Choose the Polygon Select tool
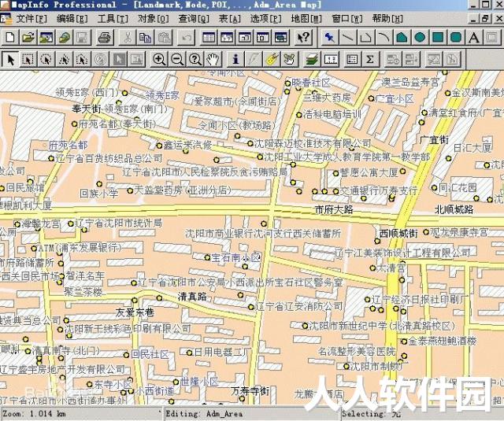The image size is (504, 421). tap(64, 59)
